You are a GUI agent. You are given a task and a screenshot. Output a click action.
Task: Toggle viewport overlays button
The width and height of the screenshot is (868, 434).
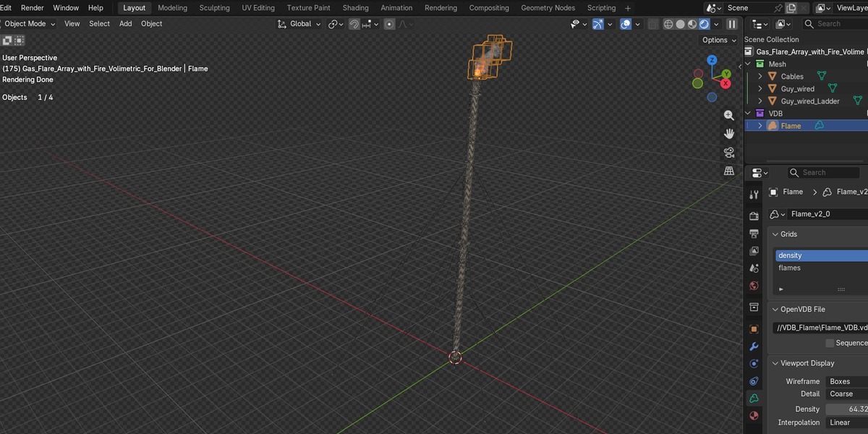point(626,24)
